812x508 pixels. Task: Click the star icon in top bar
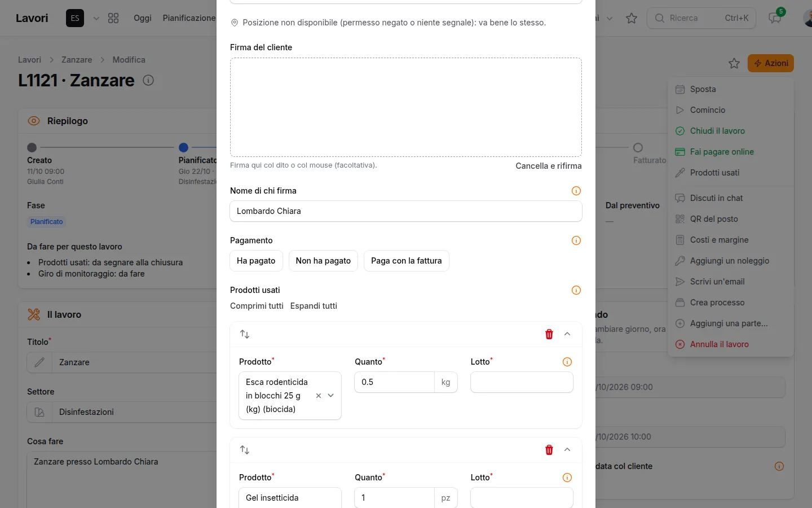[x=632, y=18]
